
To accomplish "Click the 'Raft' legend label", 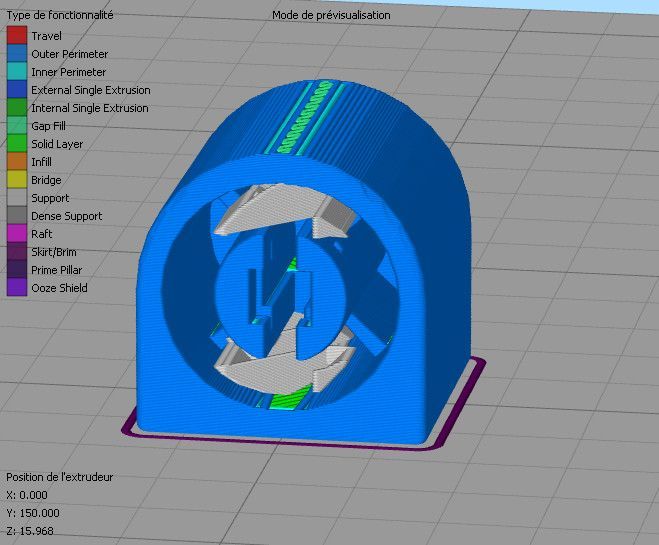I will click(42, 234).
